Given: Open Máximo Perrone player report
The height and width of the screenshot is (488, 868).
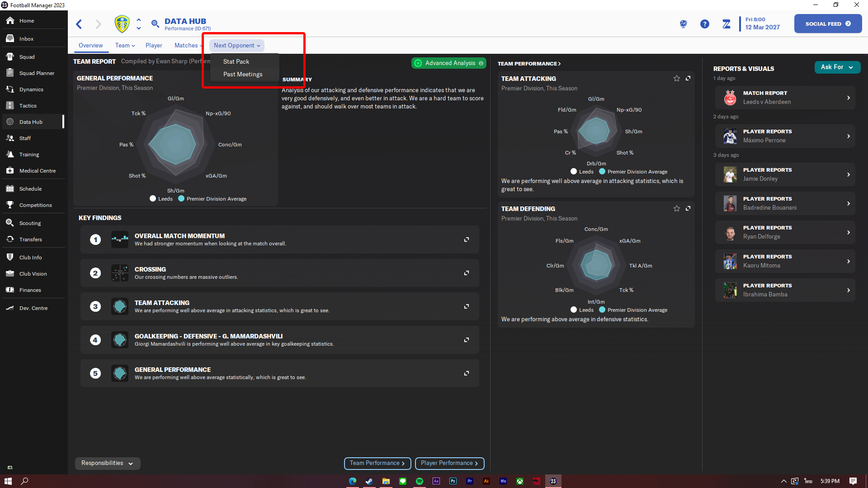Looking at the screenshot, I should 785,136.
